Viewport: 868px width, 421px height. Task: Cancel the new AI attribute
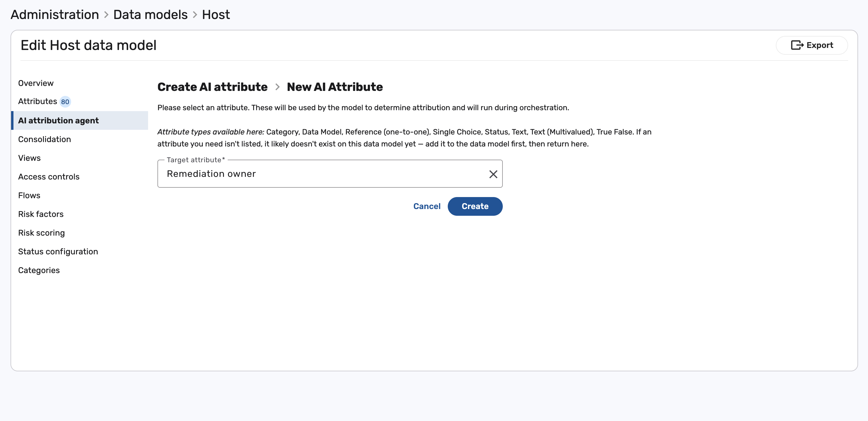pos(427,206)
